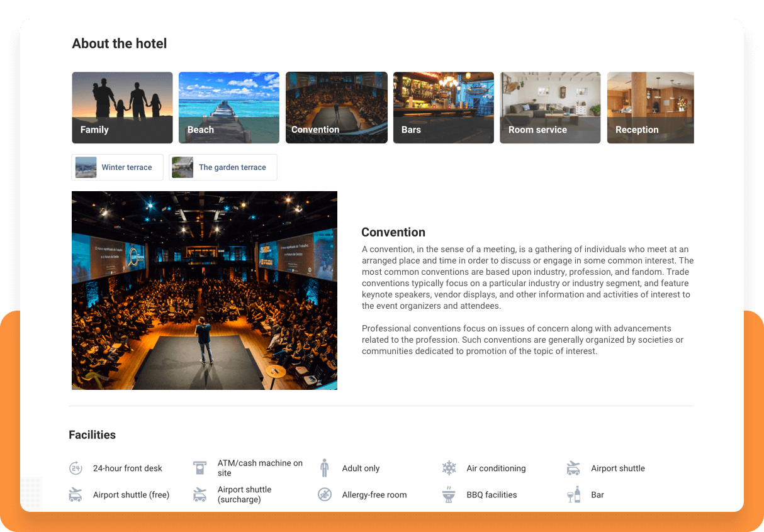The width and height of the screenshot is (764, 532).
Task: Click the paragraph starting 'A convention, in the sense'
Action: 527,277
